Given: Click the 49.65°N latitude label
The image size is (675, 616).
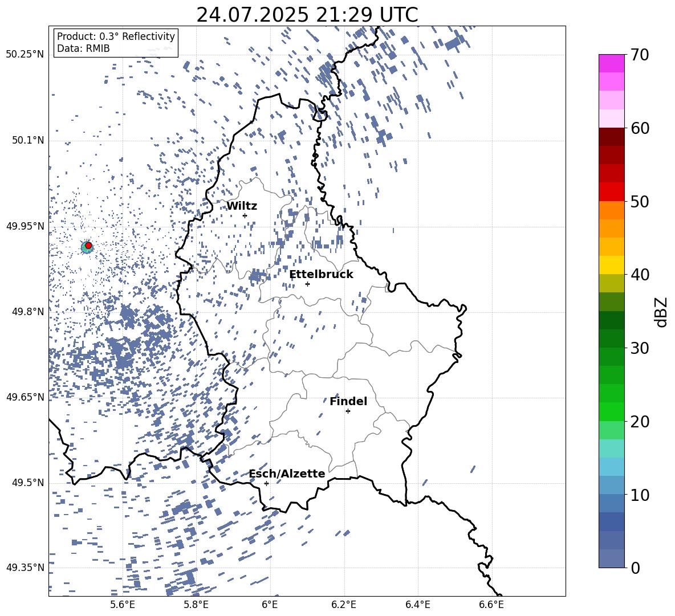Looking at the screenshot, I should pos(25,397).
